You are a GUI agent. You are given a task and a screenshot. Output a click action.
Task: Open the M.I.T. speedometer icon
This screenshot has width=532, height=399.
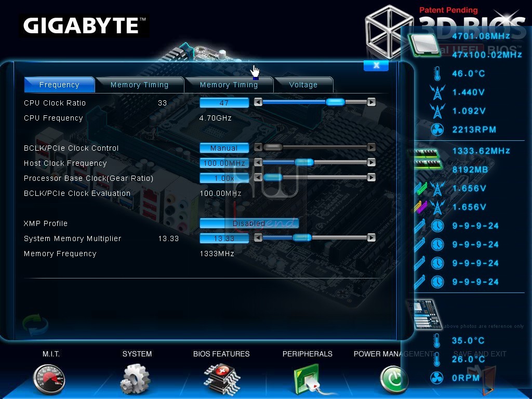(49, 379)
